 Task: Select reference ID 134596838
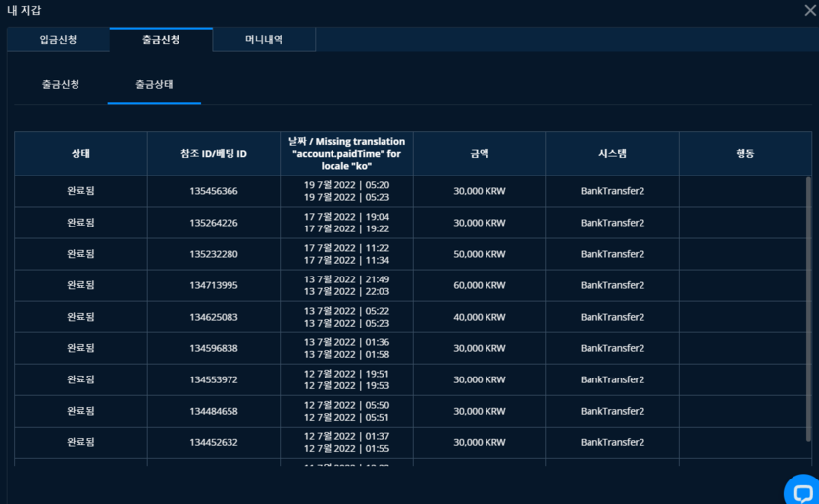click(214, 348)
